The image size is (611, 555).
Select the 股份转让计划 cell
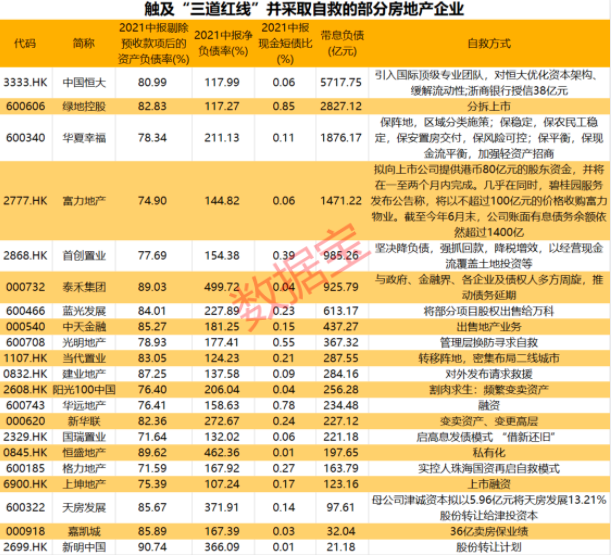pos(489,547)
